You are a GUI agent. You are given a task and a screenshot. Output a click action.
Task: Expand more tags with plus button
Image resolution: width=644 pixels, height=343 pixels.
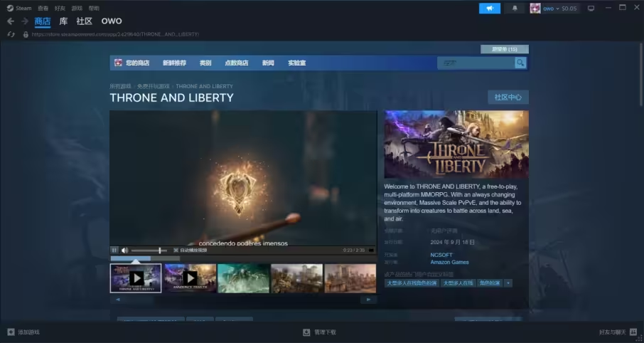[x=508, y=283]
